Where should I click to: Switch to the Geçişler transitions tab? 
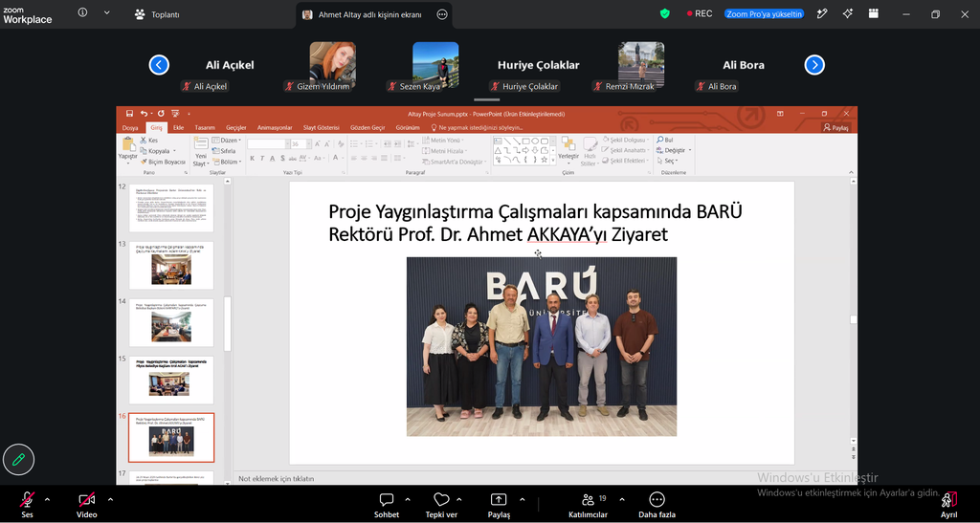tap(235, 128)
